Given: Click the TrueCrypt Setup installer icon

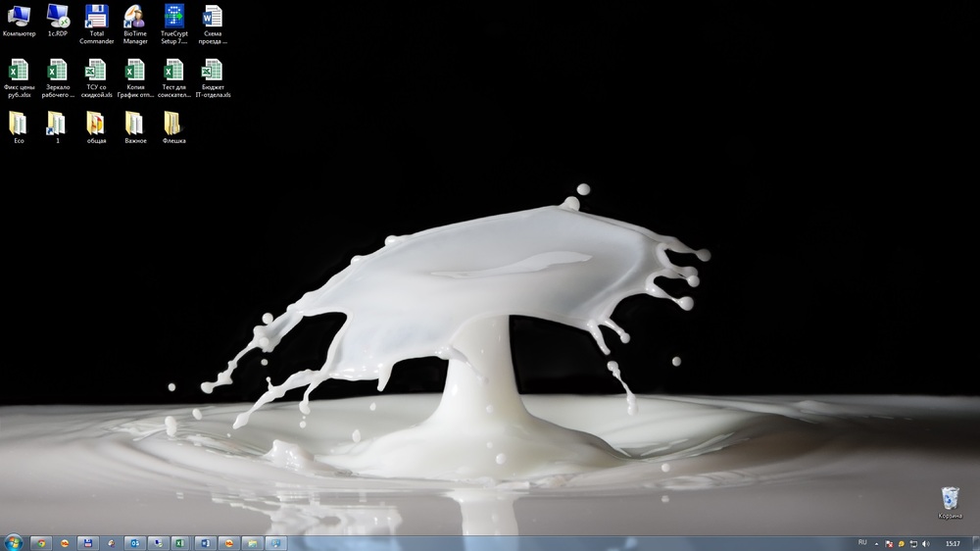Looking at the screenshot, I should 173,18.
